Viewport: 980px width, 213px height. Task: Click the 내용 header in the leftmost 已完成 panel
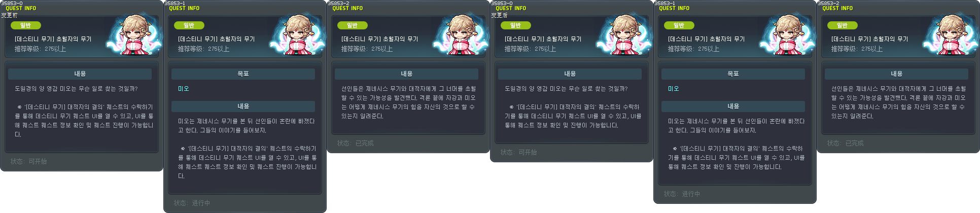tap(406, 74)
